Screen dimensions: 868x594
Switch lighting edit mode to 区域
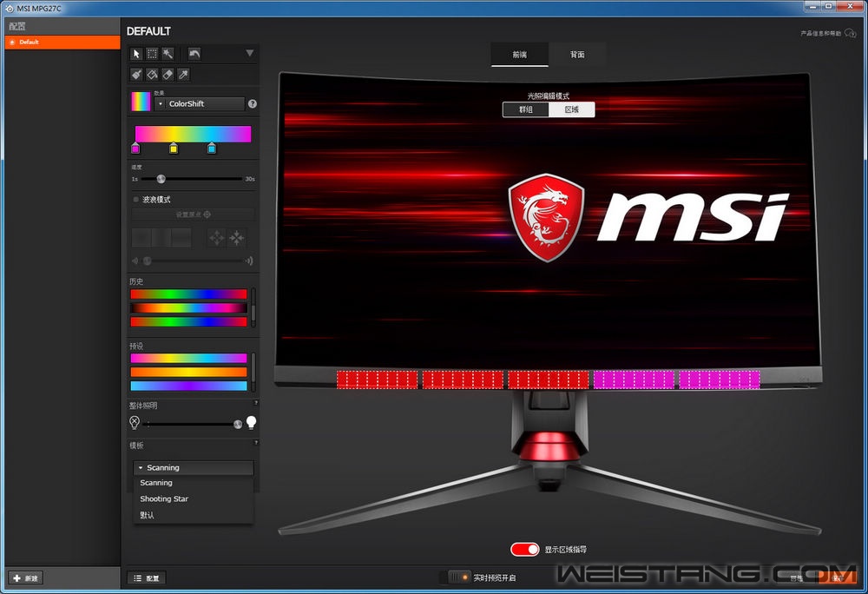[x=572, y=109]
